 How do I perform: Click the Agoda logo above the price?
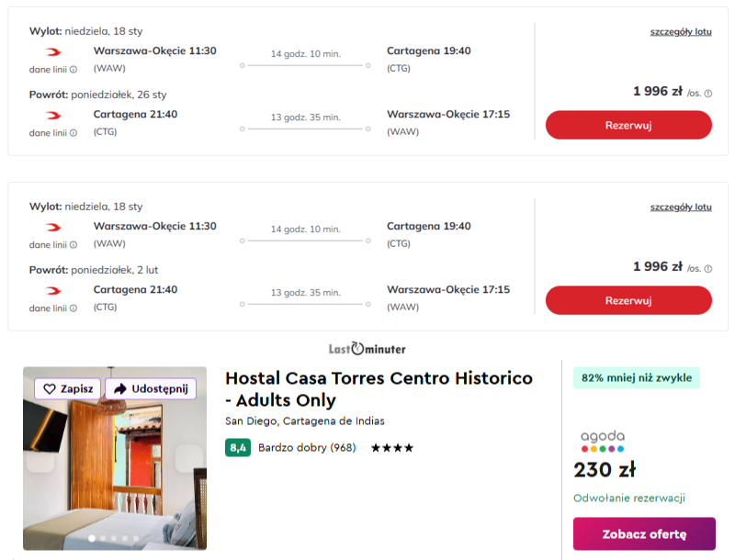tap(603, 441)
